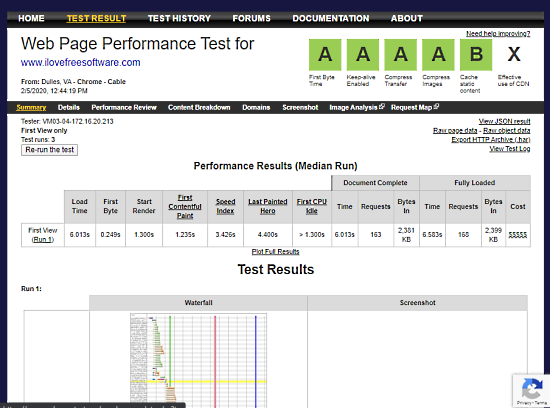Click the Compress Transfer grade A box

point(401,55)
